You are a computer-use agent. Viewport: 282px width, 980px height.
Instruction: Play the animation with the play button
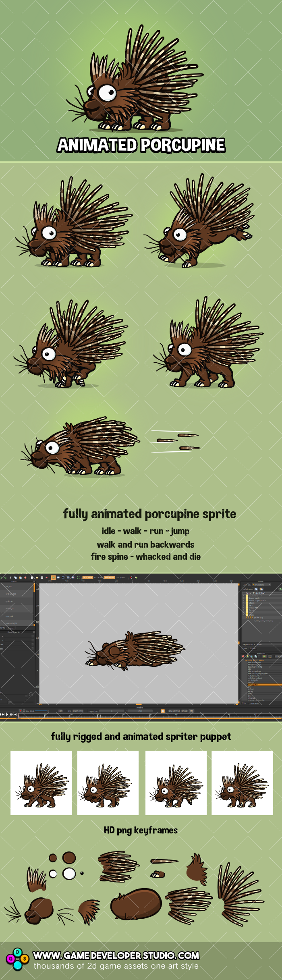pyautogui.click(x=7, y=714)
